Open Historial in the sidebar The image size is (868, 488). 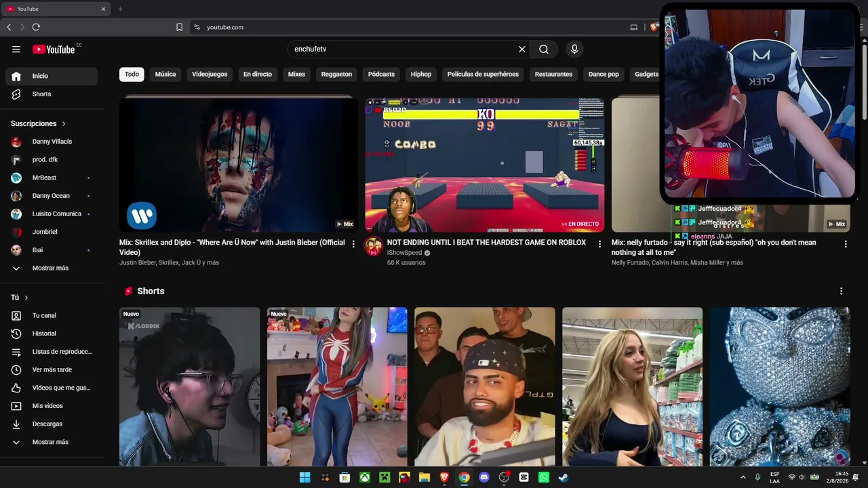point(52,333)
